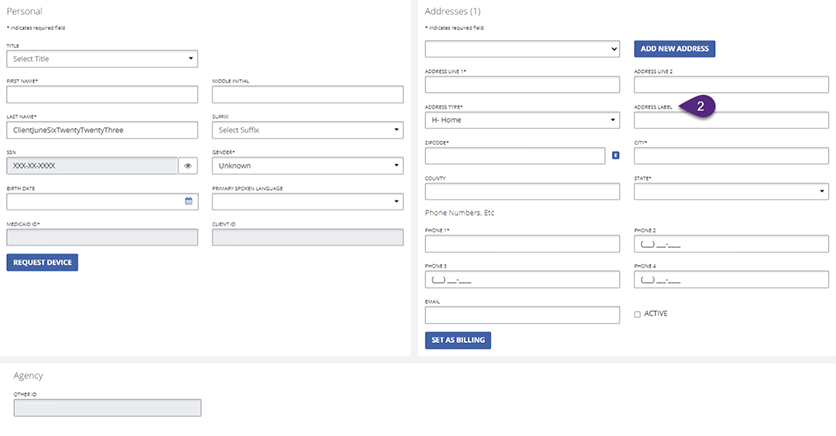Click into the Last Name field
The height and width of the screenshot is (436, 836).
[102, 130]
